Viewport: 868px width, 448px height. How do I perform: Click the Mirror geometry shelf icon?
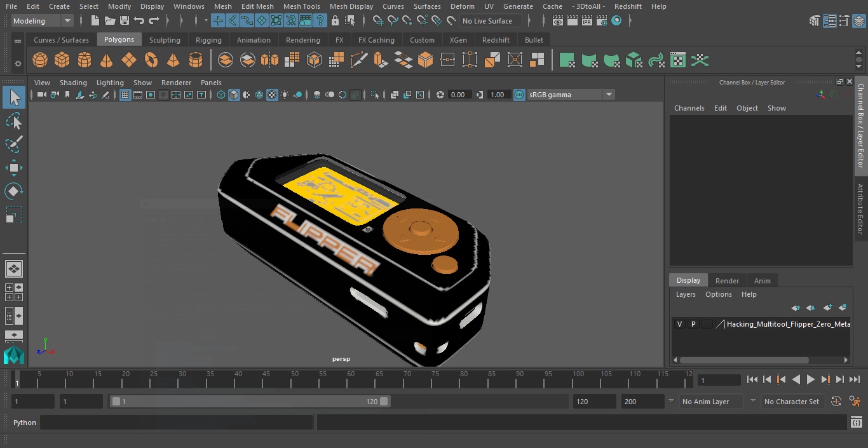tap(269, 60)
